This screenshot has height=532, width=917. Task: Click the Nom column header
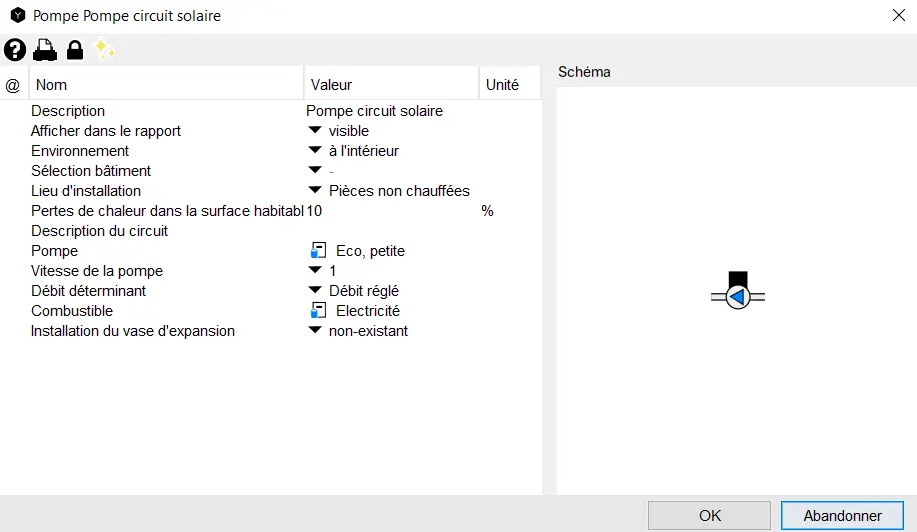(x=166, y=85)
